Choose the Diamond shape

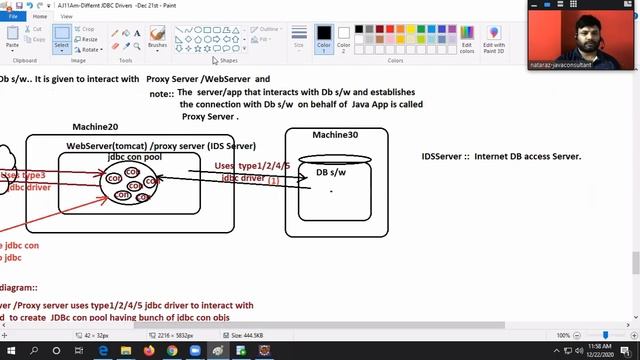tap(188, 40)
